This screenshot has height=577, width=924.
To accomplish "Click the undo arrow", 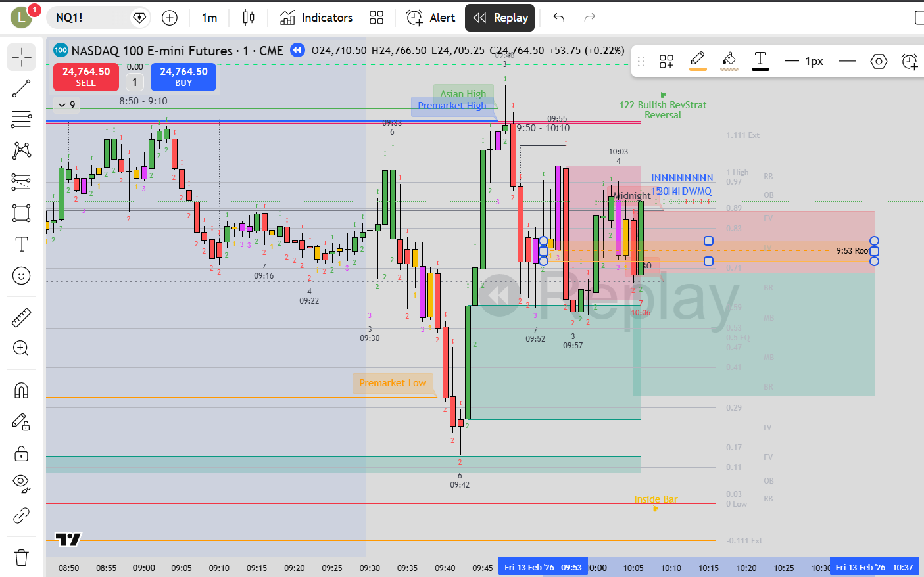I will [559, 18].
